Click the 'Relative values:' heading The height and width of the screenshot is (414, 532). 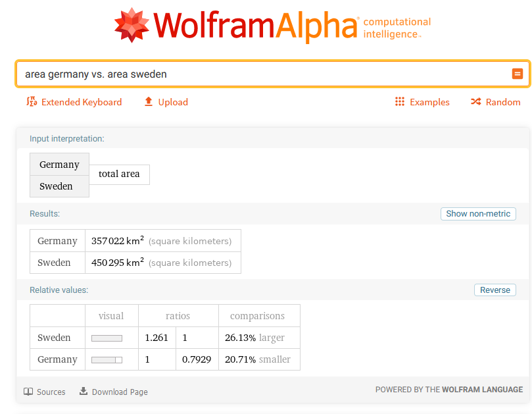(x=59, y=290)
